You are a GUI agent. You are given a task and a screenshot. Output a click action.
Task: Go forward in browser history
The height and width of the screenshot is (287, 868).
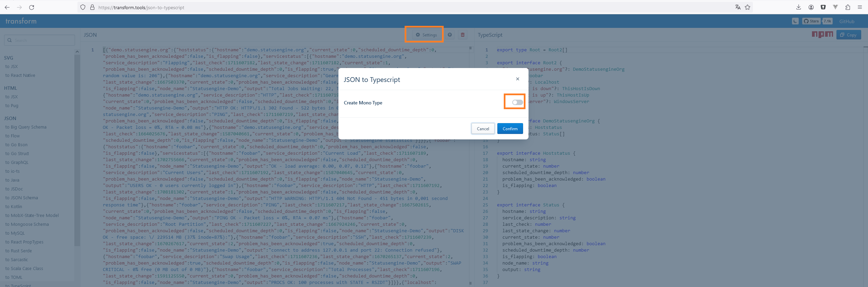(19, 7)
